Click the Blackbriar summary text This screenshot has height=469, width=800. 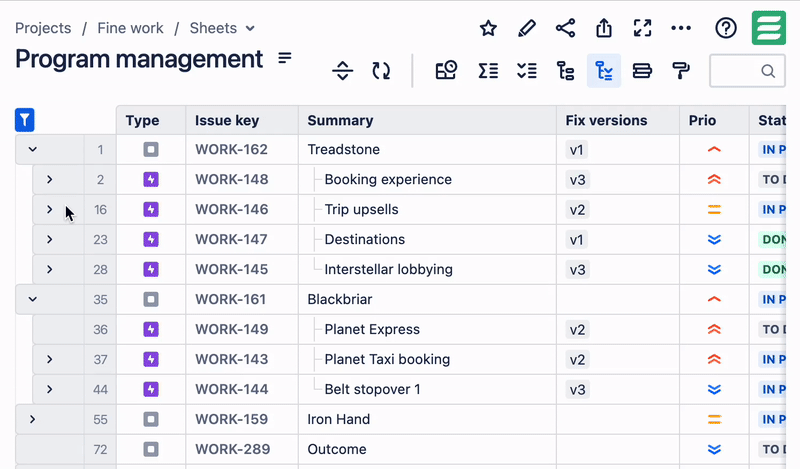tap(340, 299)
